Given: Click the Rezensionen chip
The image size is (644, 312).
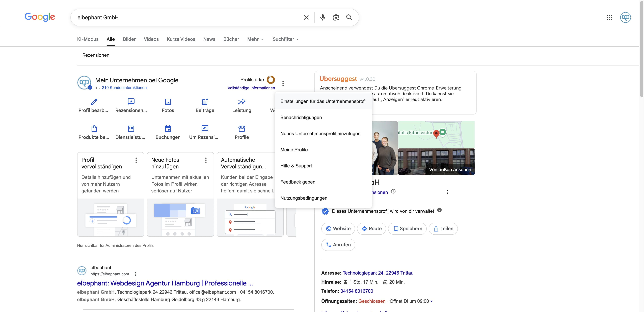Looking at the screenshot, I should click(96, 55).
